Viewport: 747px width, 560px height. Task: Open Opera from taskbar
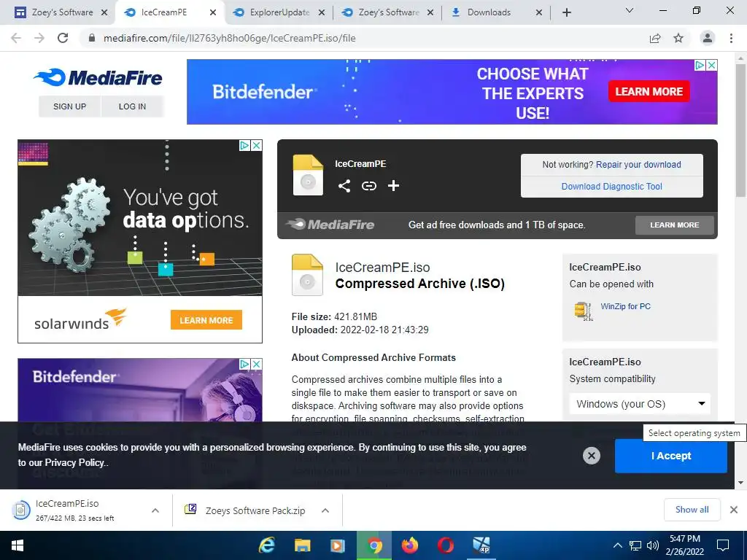point(446,545)
